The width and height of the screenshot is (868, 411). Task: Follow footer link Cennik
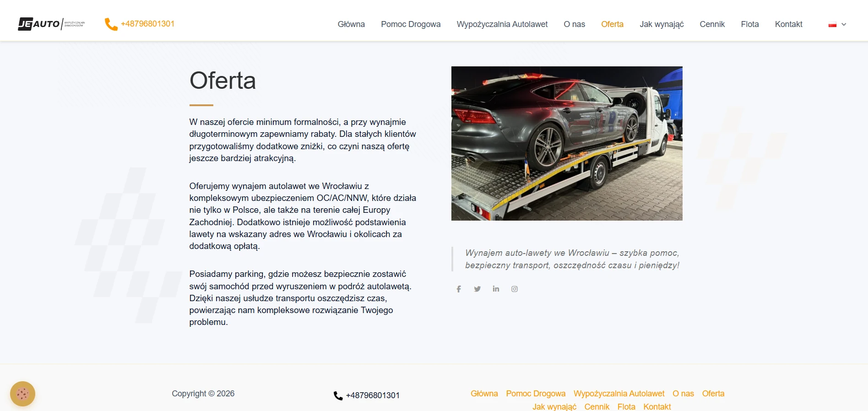[x=597, y=407]
